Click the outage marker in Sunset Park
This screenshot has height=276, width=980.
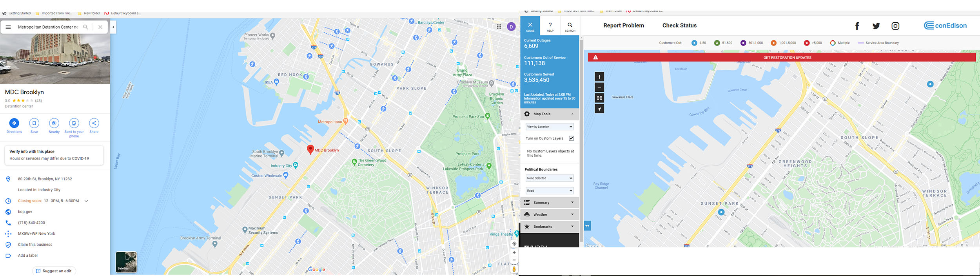point(721,212)
